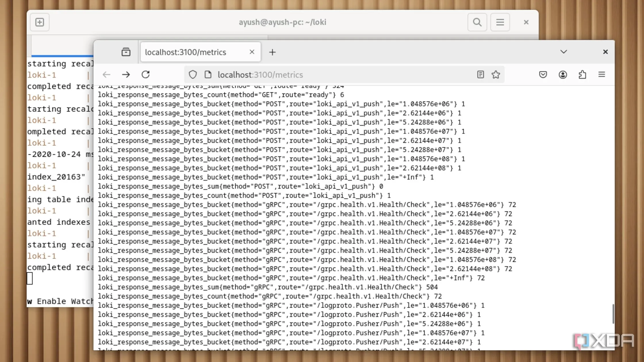Open the terminal window hamburger menu
Image resolution: width=644 pixels, height=362 pixels.
pyautogui.click(x=500, y=22)
